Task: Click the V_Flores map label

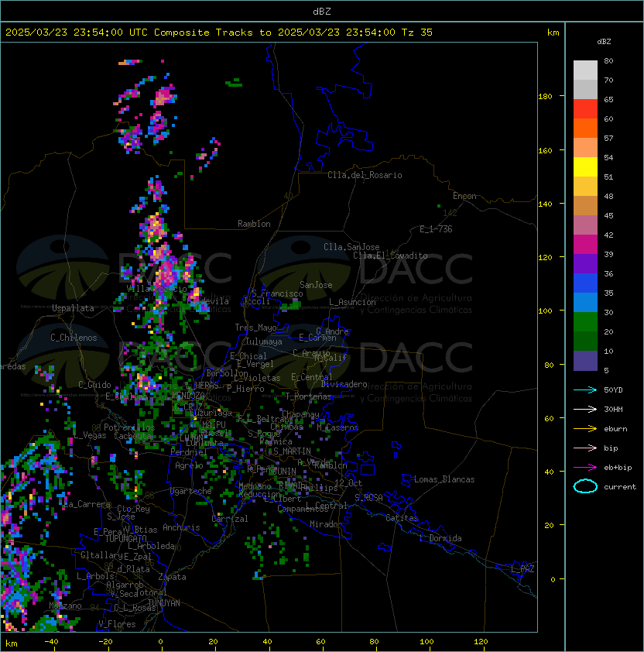Action: pos(117,624)
